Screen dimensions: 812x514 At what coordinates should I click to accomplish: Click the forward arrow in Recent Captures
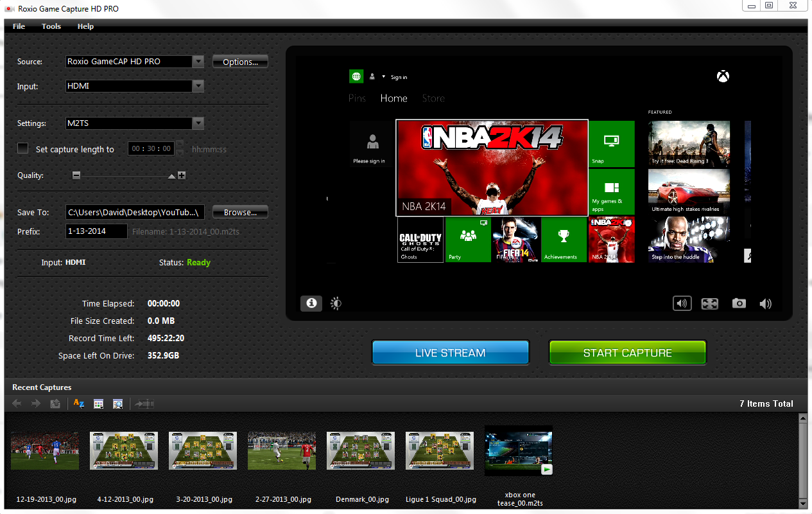(36, 403)
